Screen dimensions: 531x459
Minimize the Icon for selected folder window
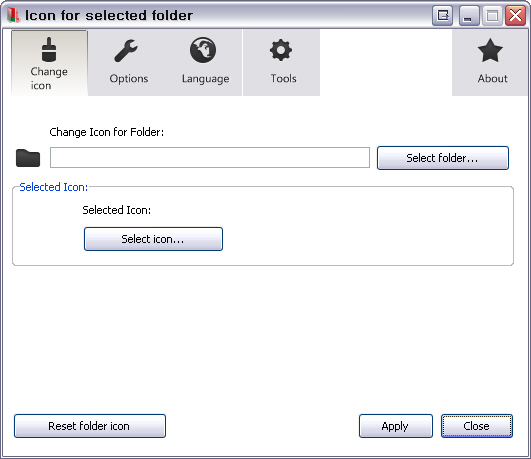tap(469, 15)
